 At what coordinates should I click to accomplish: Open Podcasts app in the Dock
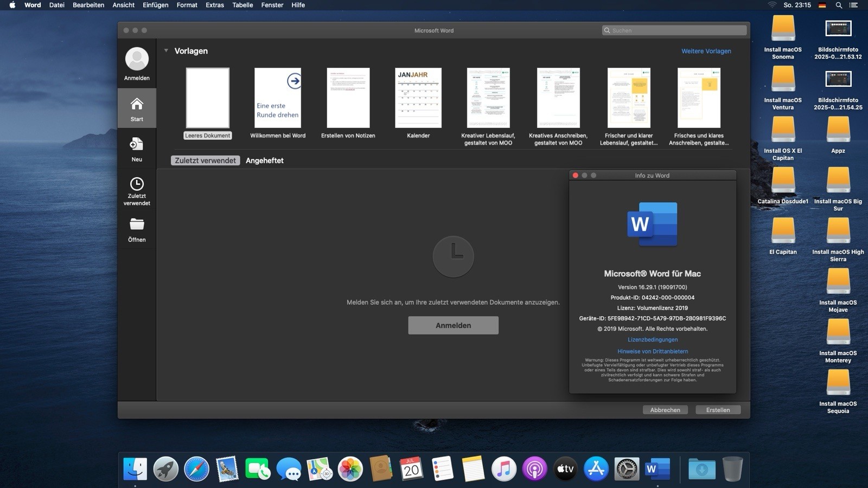pos(535,469)
